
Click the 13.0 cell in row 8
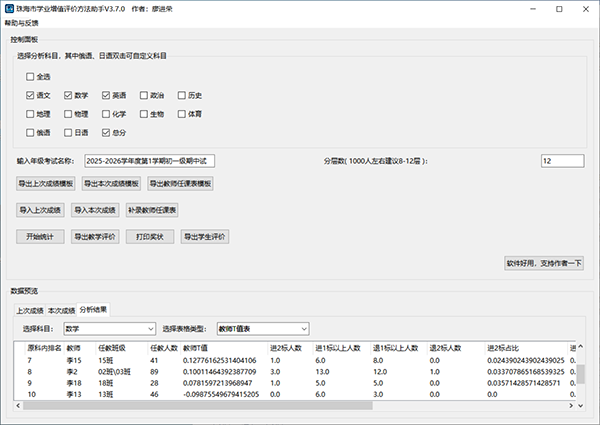coord(322,372)
